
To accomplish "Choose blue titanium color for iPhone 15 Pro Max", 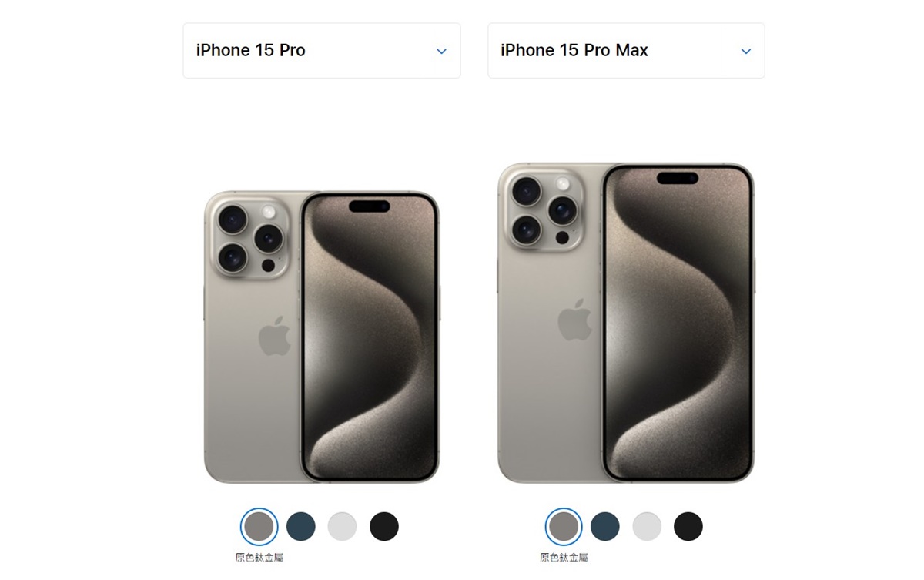I will tap(605, 527).
